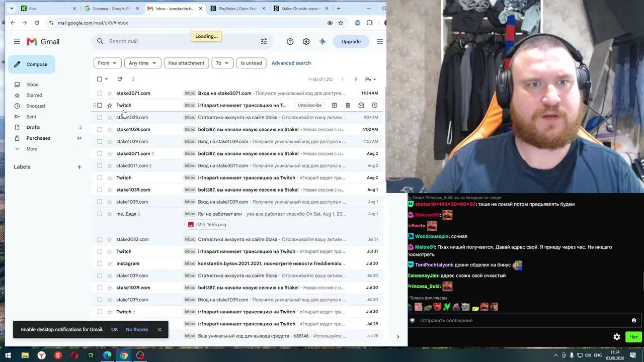Open the To filter dropdown

click(222, 63)
